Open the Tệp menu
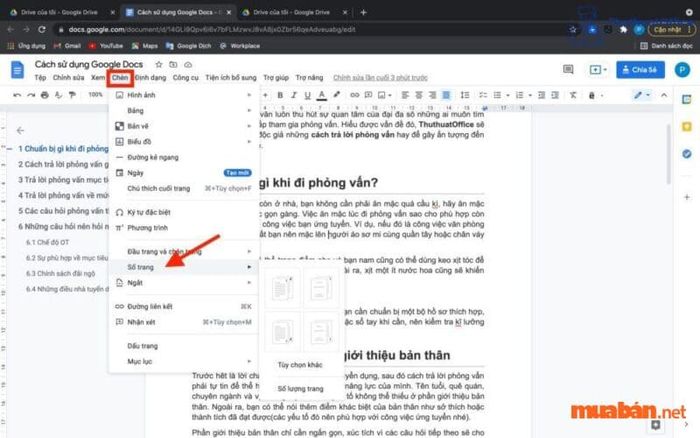This screenshot has width=700, height=438. pos(40,78)
